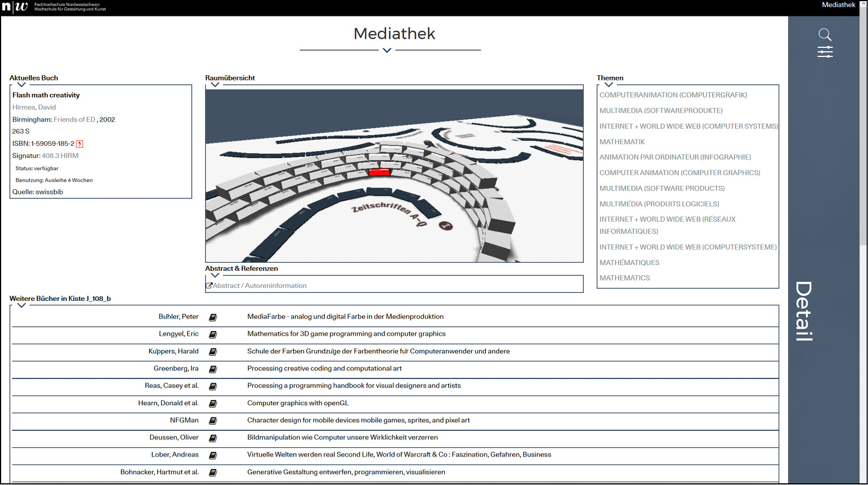
Task: Click book icon for Lober, Andreas
Action: [x=213, y=455]
